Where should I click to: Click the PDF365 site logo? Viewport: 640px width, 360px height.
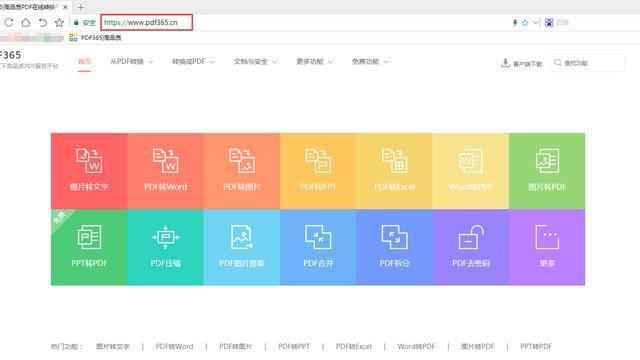point(10,55)
